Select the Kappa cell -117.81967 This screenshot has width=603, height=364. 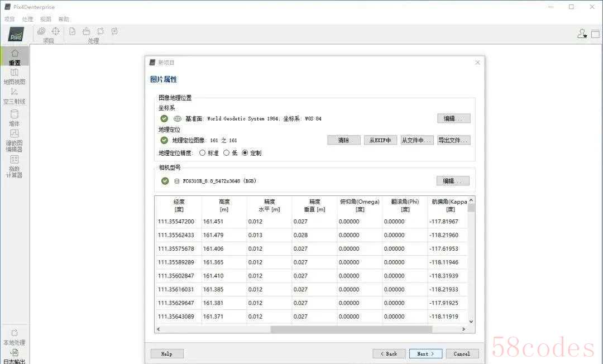click(448, 222)
